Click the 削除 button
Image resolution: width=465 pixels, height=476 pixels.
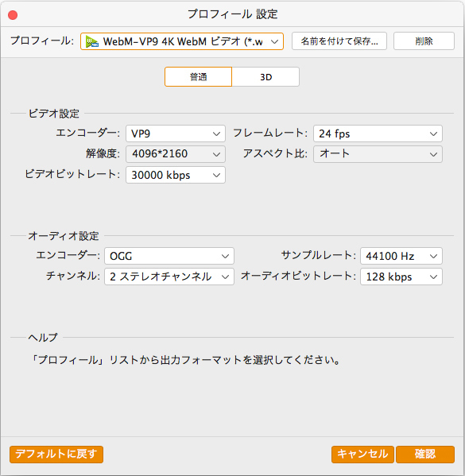pyautogui.click(x=424, y=41)
